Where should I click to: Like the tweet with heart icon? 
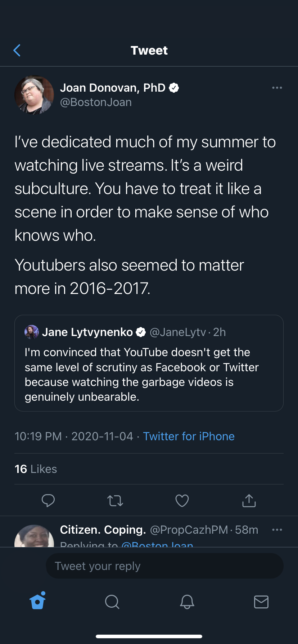coord(182,501)
